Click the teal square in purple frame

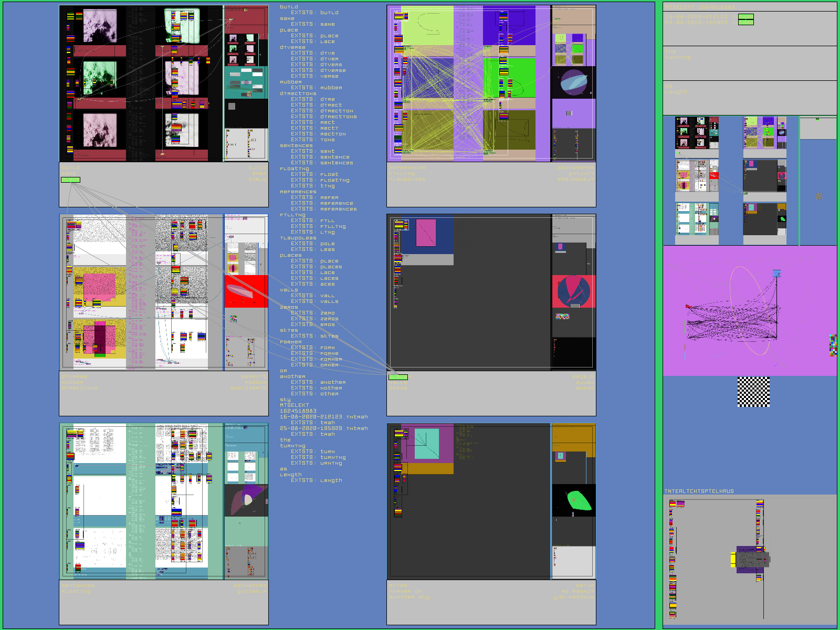pos(427,444)
